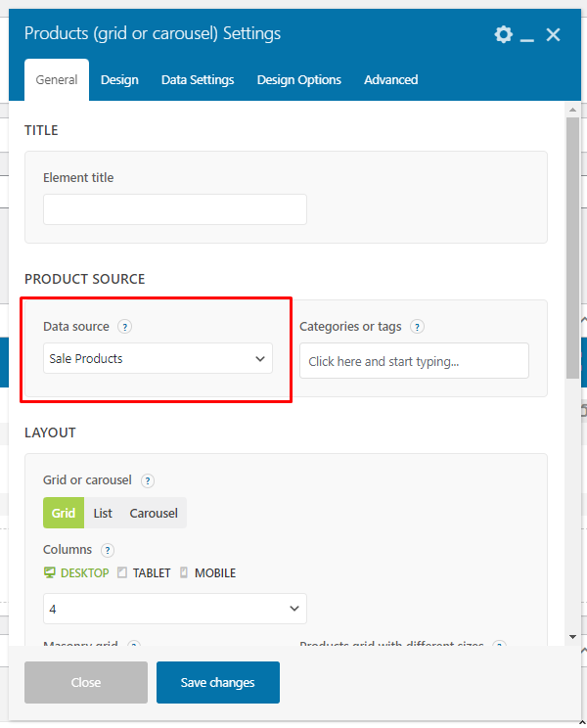Go to the Advanced tab

(x=390, y=80)
